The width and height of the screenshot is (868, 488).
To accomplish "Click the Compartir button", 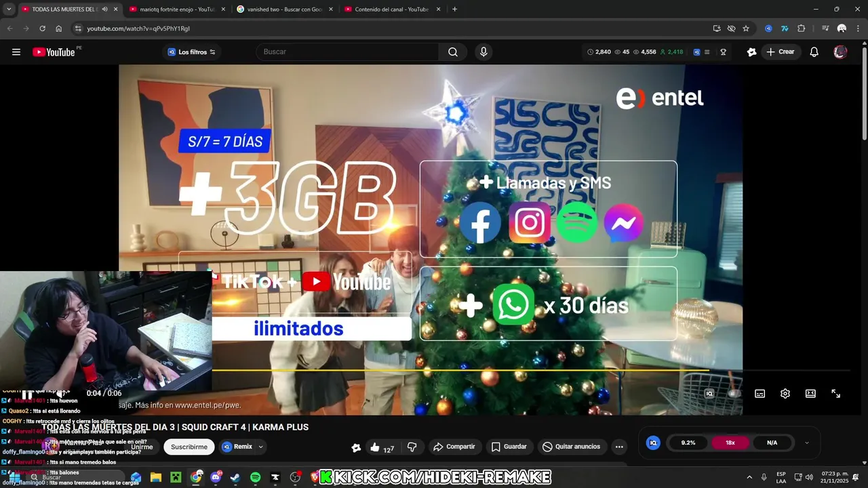I will pyautogui.click(x=454, y=447).
